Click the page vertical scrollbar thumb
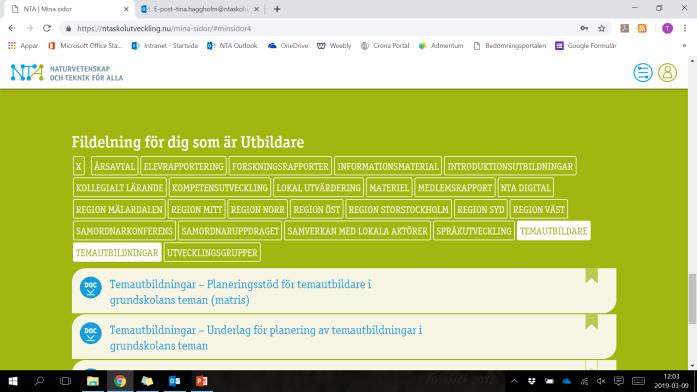Screen dimensions: 697x392 pyautogui.click(x=692, y=299)
